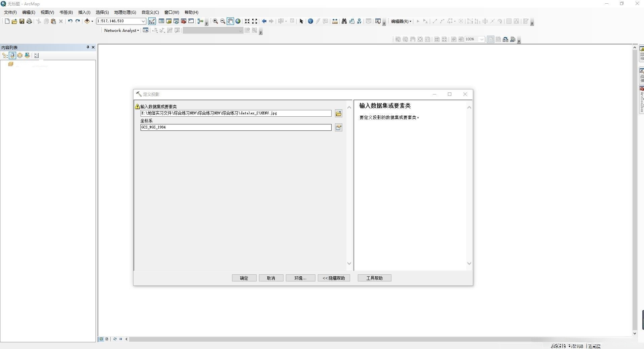Switch to List By Selection view
This screenshot has width=644, height=349.
coord(27,55)
